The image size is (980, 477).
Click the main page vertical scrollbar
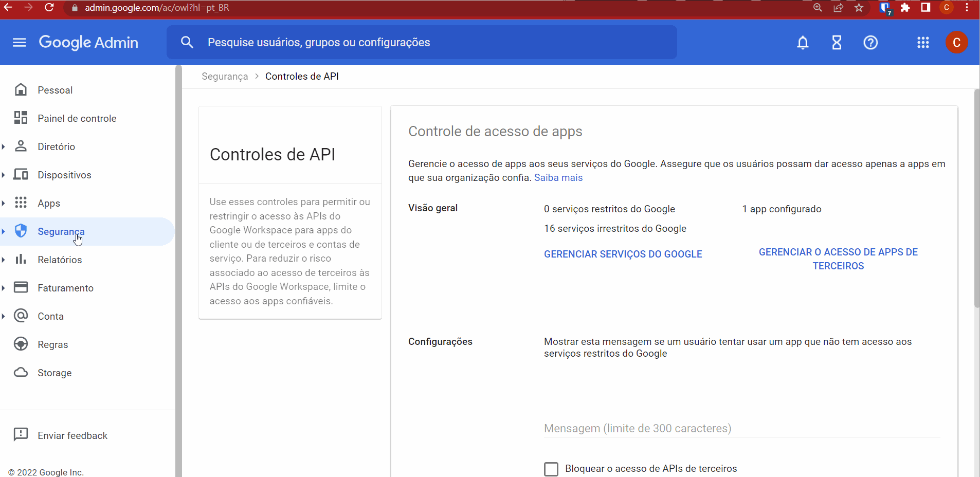tap(976, 198)
